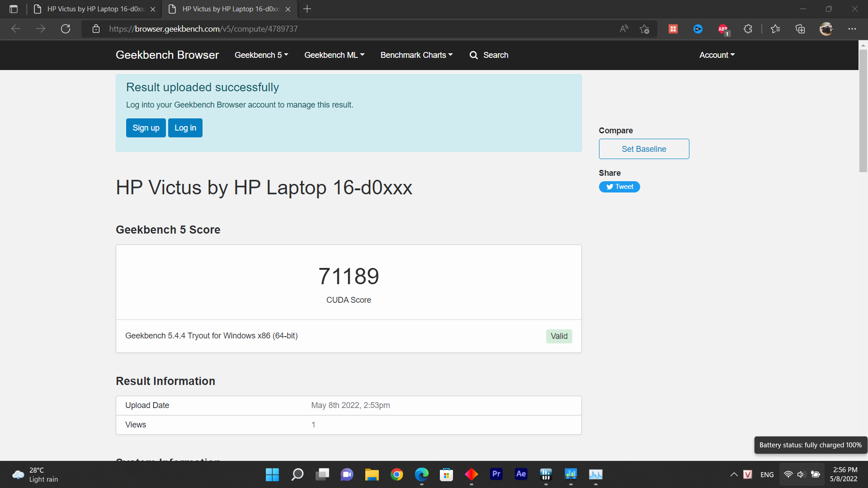Expand the Geekbench ML menu
The height and width of the screenshot is (488, 868).
click(334, 55)
